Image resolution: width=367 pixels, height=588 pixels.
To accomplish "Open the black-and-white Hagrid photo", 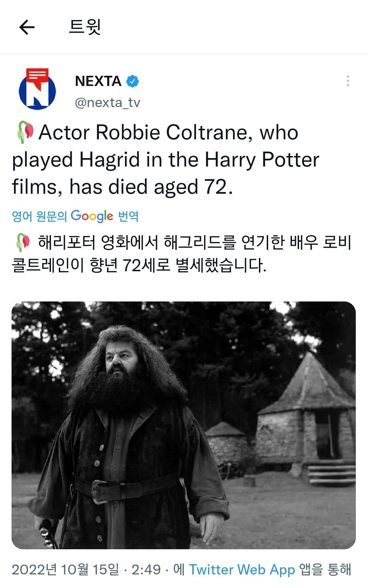I will pyautogui.click(x=183, y=425).
